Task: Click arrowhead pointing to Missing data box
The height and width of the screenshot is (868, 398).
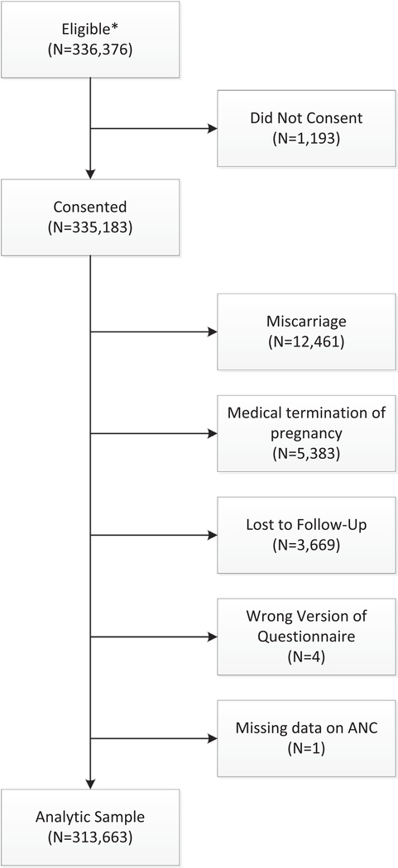Action: pos(213,738)
